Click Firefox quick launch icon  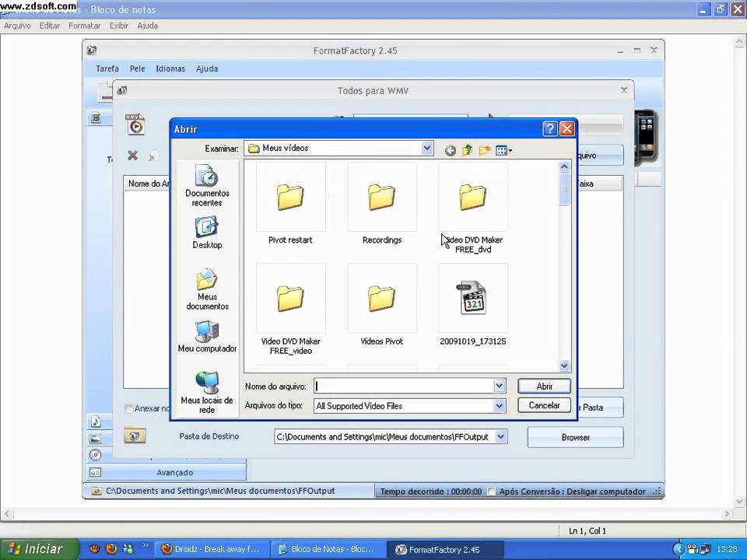click(x=111, y=548)
